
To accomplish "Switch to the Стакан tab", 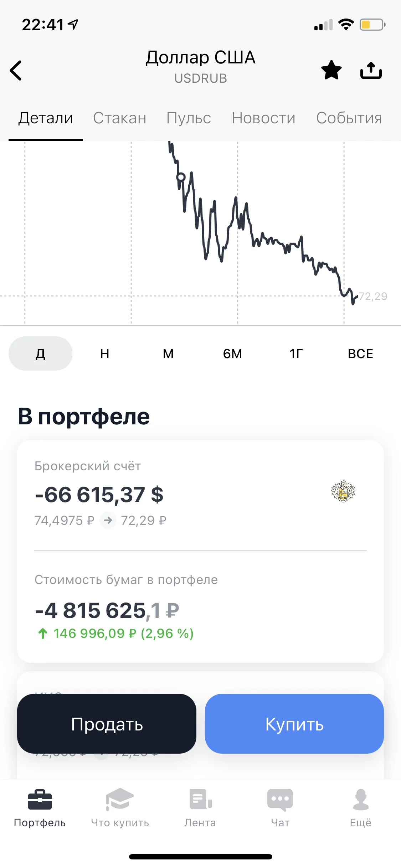I will tap(120, 118).
